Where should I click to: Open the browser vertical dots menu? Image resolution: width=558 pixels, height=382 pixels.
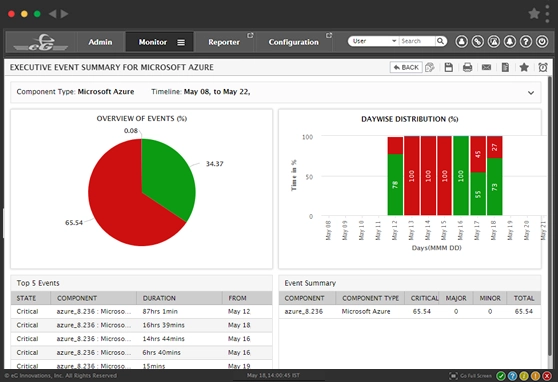pyautogui.click(x=547, y=14)
